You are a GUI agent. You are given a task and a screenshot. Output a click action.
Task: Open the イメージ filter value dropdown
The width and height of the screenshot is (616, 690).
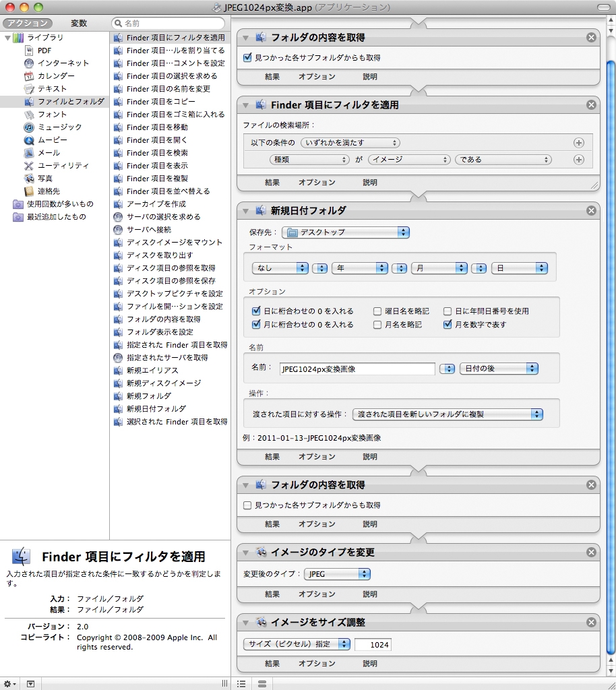click(409, 160)
